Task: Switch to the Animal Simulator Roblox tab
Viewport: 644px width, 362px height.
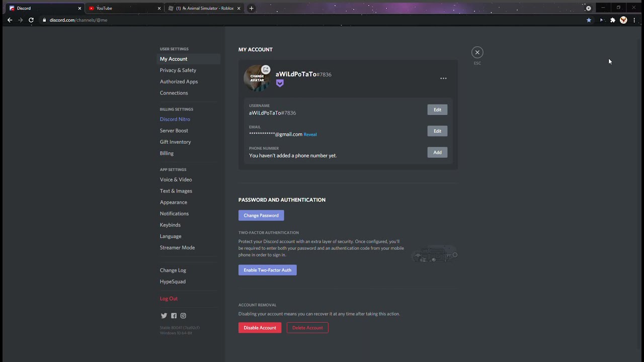Action: pos(205,8)
